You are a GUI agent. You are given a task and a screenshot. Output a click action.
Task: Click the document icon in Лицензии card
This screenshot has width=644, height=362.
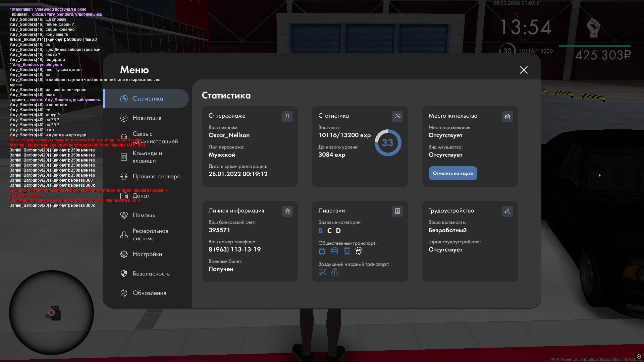(x=397, y=211)
